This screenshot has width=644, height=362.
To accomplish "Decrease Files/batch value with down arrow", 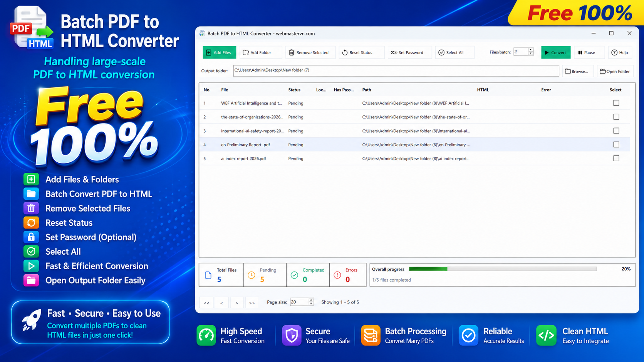I will 530,53.
